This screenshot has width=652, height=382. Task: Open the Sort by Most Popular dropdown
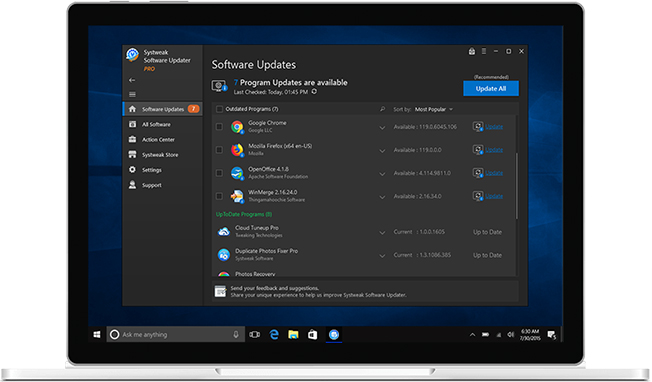point(434,109)
